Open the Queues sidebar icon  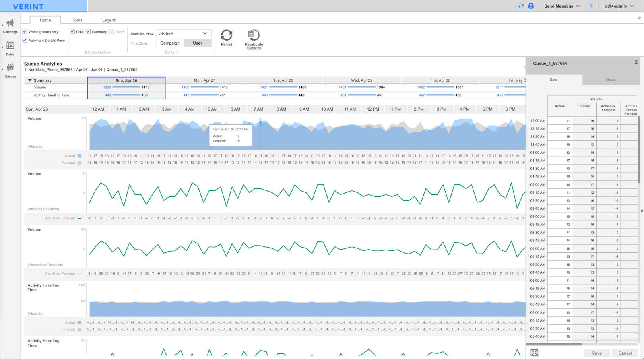[x=10, y=68]
